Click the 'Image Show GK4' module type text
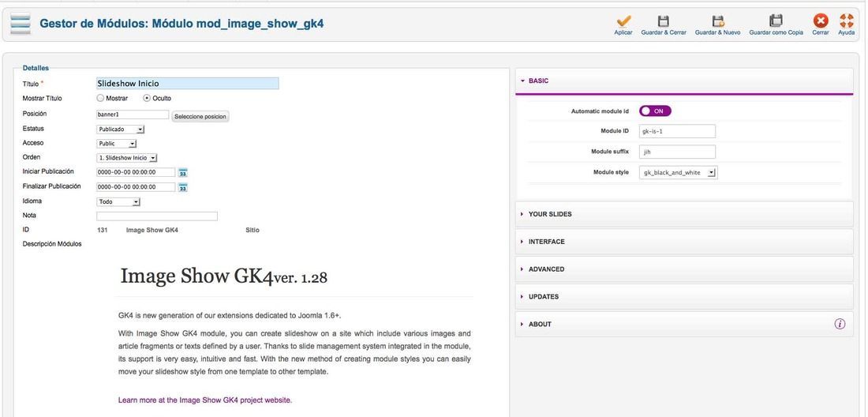The image size is (868, 417). 152,230
